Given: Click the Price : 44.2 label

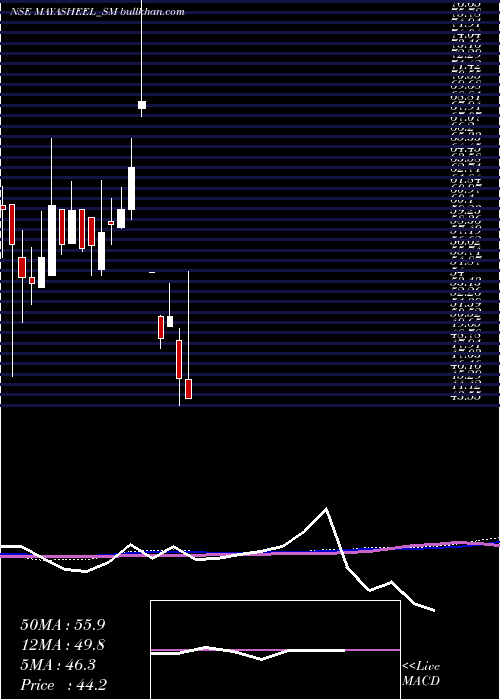Looking at the screenshot, I should (63, 685).
